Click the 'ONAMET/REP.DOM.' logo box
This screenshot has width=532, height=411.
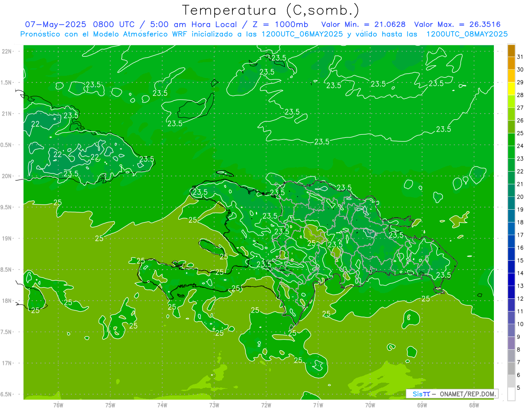(x=452, y=394)
